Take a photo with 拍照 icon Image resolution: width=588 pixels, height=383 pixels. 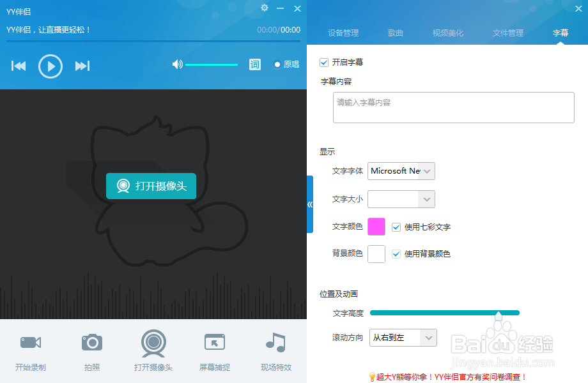point(92,351)
